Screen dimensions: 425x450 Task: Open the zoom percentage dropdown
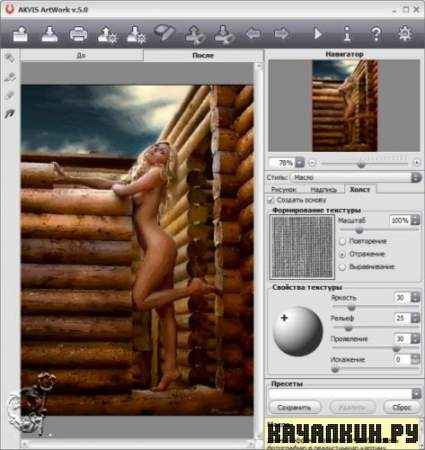tap(300, 163)
